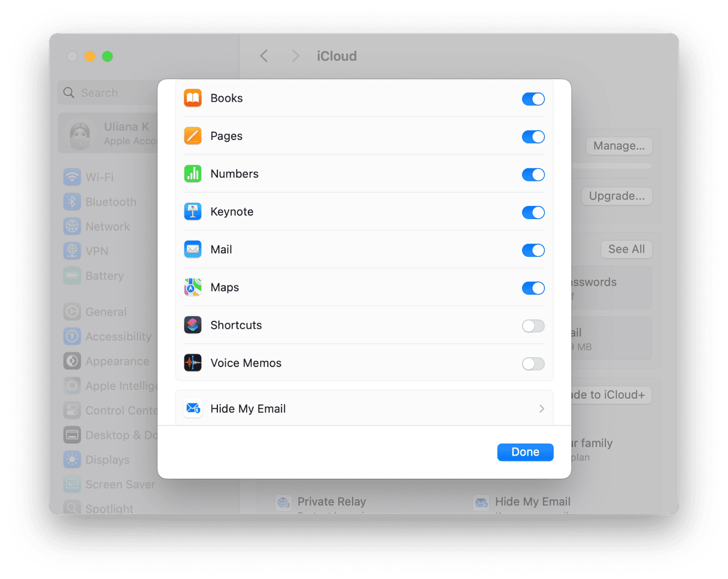
Task: Click the Accessibility icon in sidebar
Action: click(x=72, y=337)
